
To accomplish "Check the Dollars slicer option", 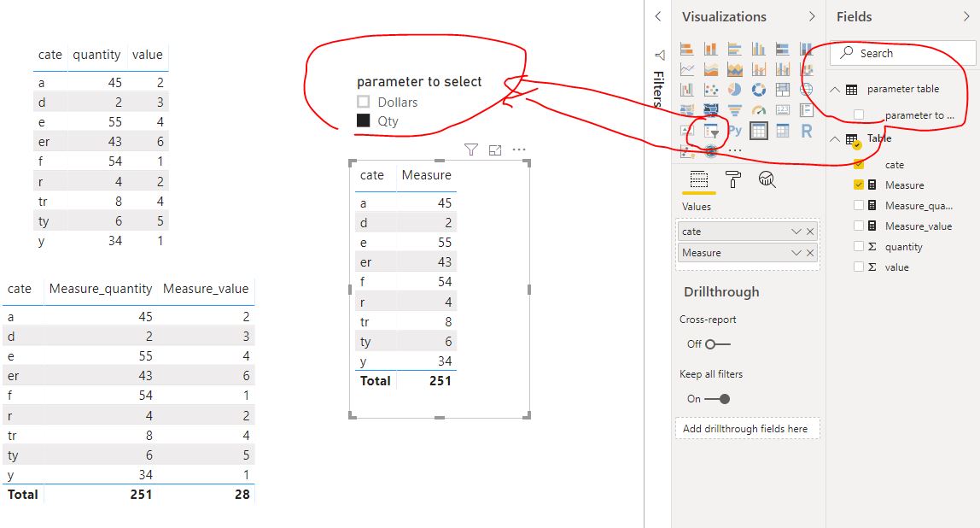I will tap(363, 102).
